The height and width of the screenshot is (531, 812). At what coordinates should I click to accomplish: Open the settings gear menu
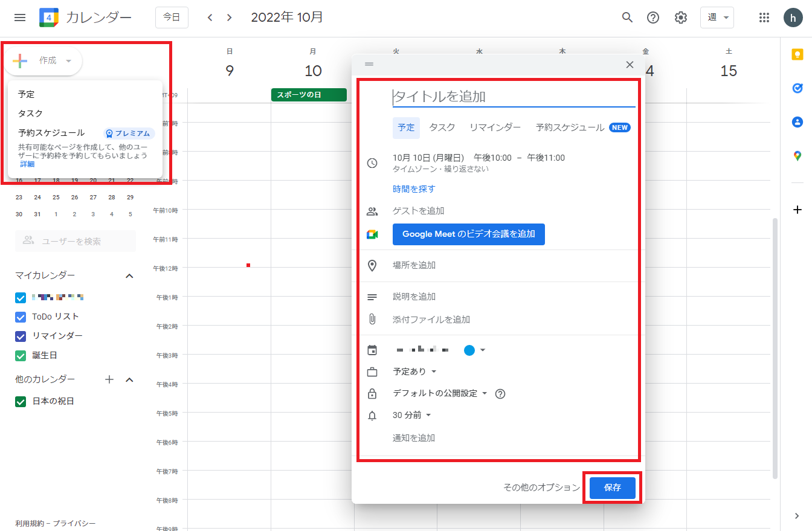pos(681,18)
